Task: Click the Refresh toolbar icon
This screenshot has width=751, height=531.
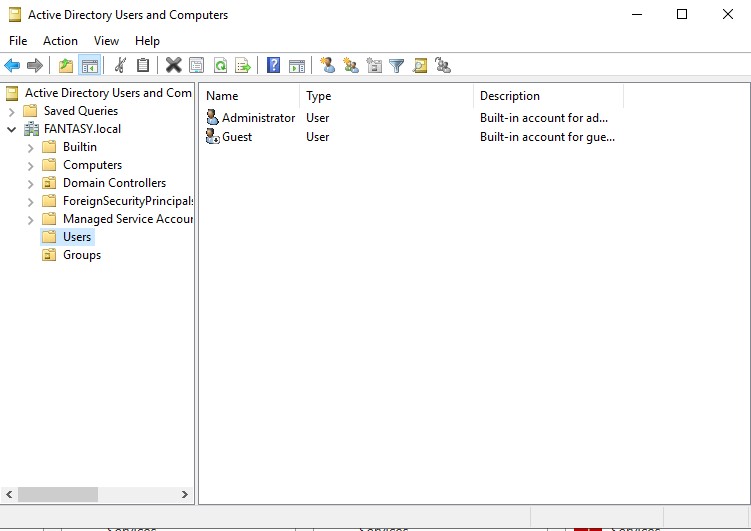Action: 220,65
